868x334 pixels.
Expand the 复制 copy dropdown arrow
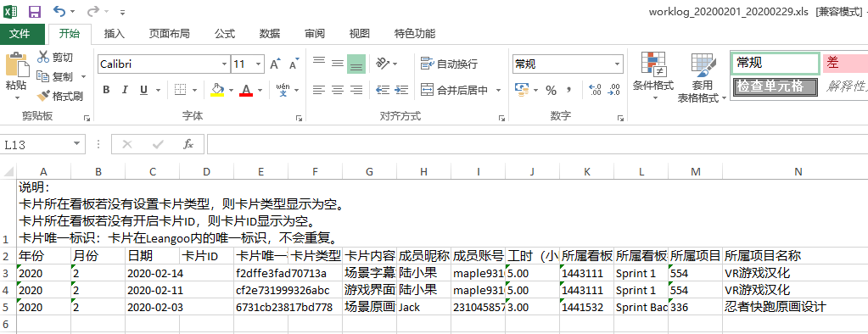pos(84,77)
